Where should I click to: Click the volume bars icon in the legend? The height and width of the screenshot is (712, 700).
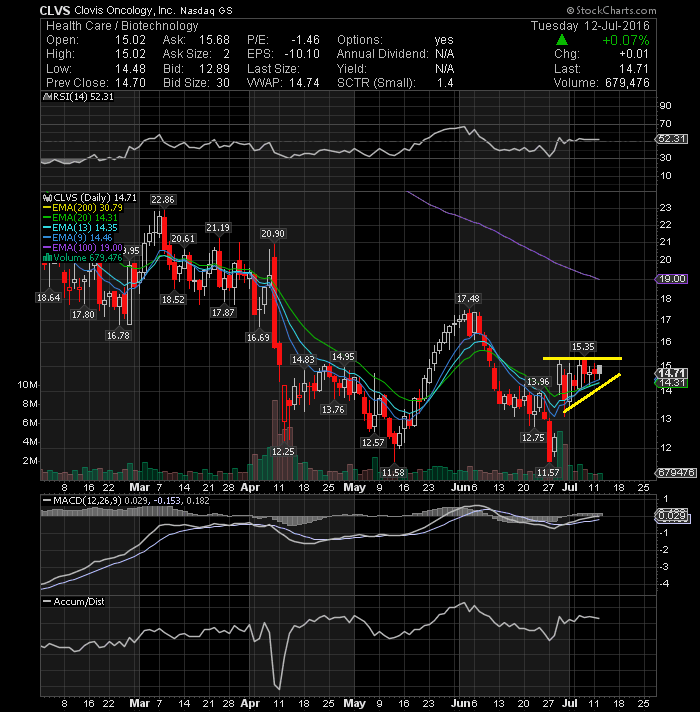pyautogui.click(x=47, y=258)
